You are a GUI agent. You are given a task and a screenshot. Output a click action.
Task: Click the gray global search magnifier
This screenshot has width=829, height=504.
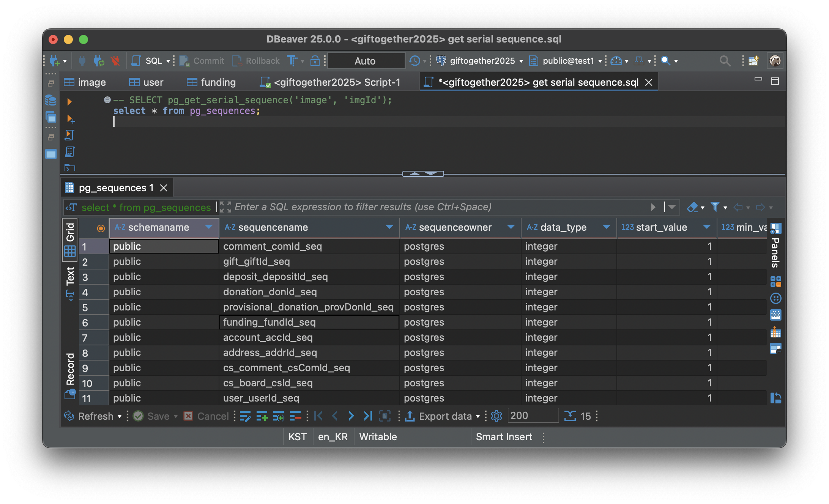725,61
